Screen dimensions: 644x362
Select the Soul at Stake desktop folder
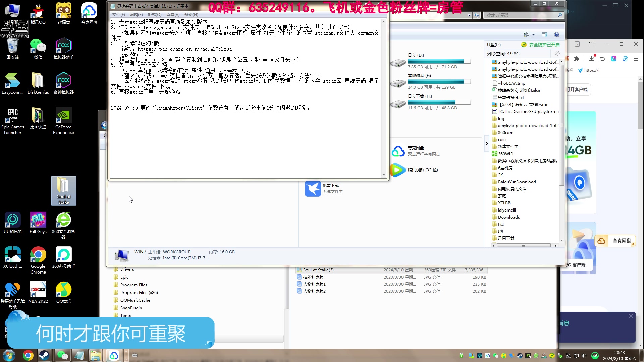pyautogui.click(x=63, y=191)
